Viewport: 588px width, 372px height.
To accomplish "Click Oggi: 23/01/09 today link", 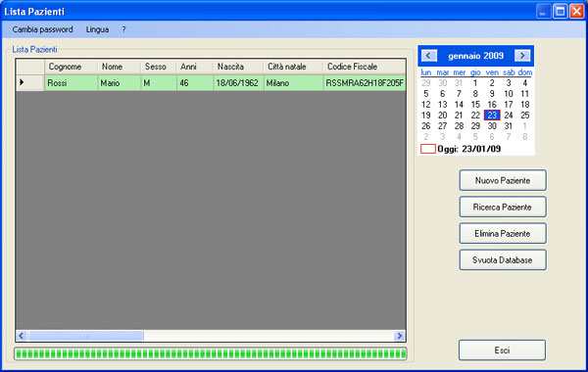I will (469, 149).
